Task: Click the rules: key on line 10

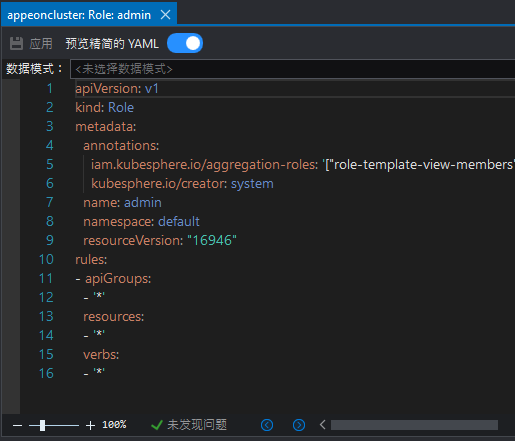Action: click(x=91, y=260)
